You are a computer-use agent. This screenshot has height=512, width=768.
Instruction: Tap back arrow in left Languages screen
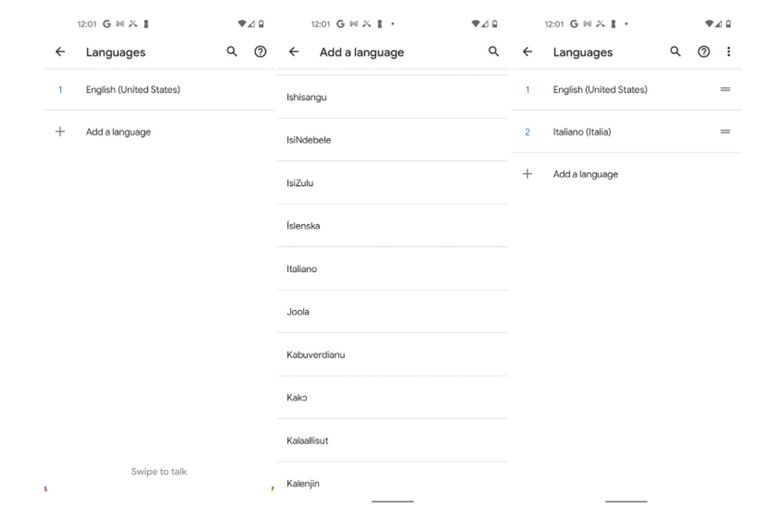tap(60, 52)
